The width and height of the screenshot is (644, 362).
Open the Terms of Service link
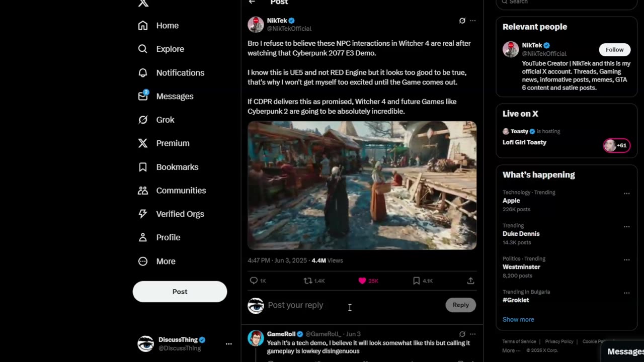coord(519,341)
